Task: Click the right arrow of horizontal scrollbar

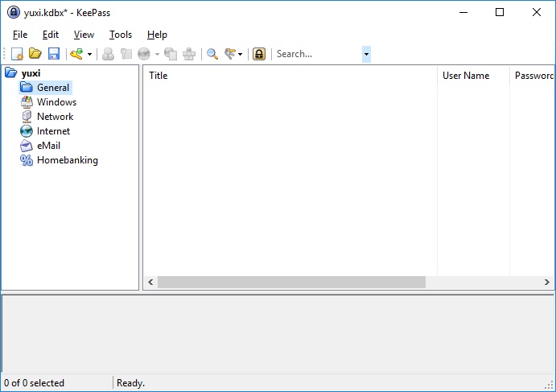Action: pos(547,283)
